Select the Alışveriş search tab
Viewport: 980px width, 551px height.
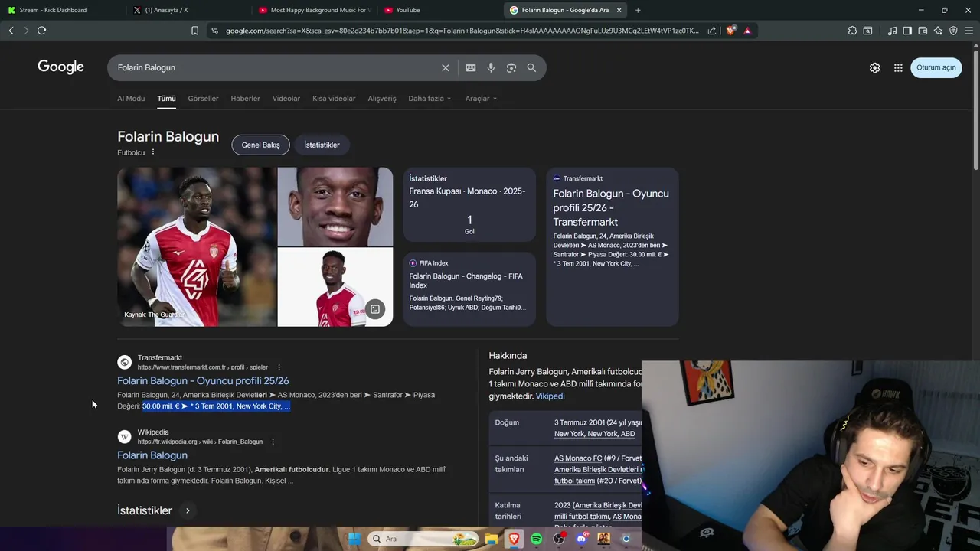click(382, 99)
